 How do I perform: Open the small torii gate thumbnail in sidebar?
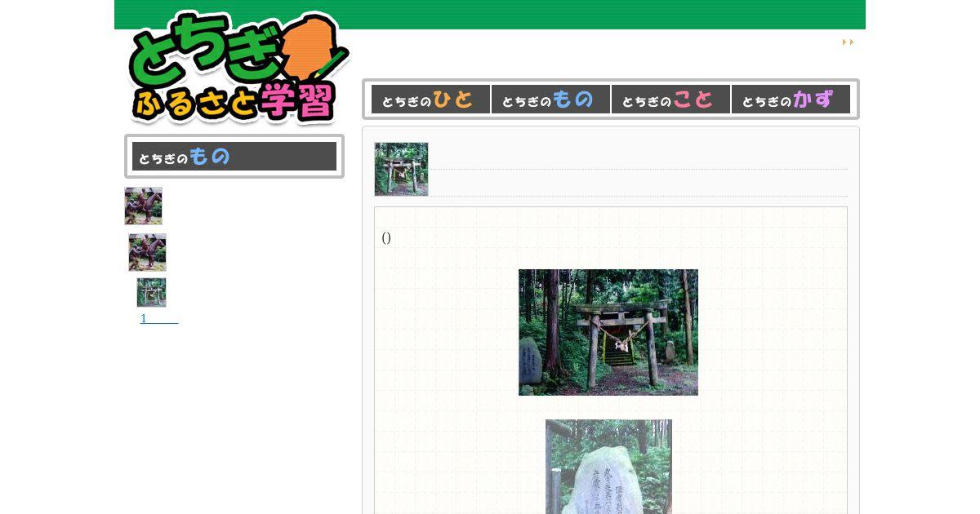pyautogui.click(x=151, y=292)
